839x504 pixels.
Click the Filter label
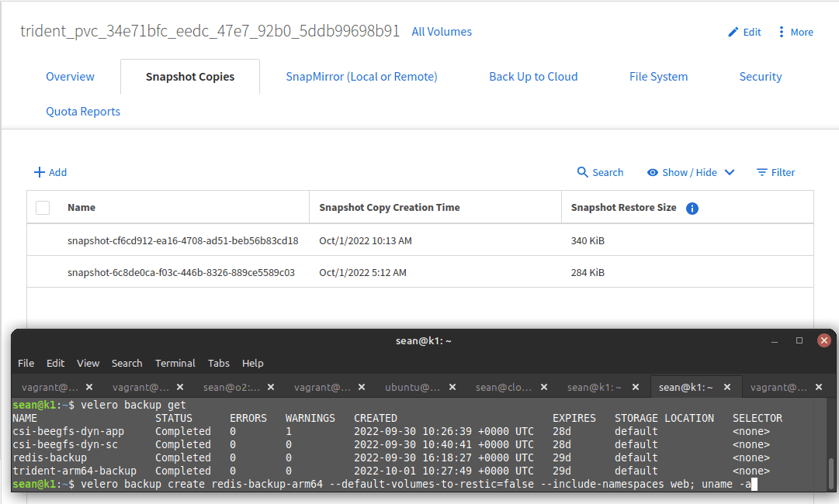(x=783, y=172)
